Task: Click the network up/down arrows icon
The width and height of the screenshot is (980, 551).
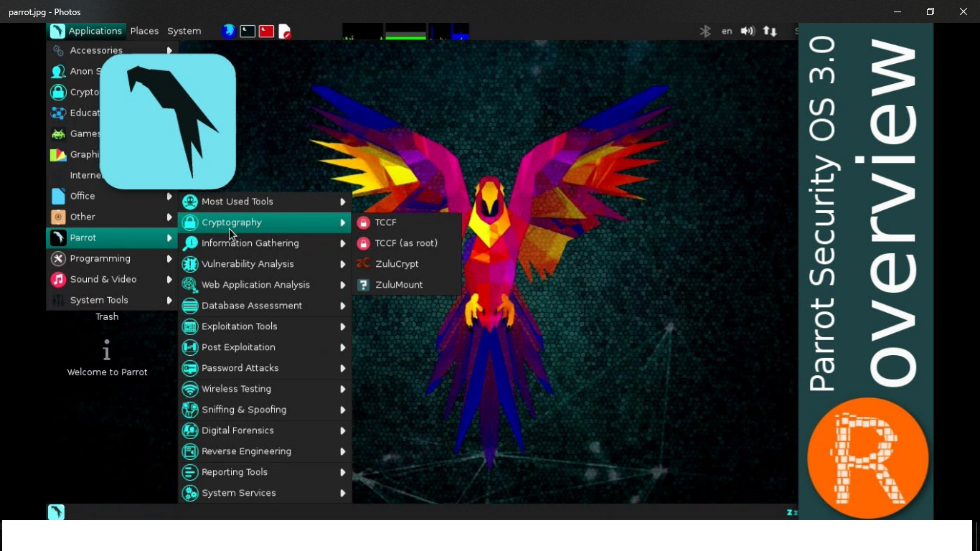Action: pos(770,31)
